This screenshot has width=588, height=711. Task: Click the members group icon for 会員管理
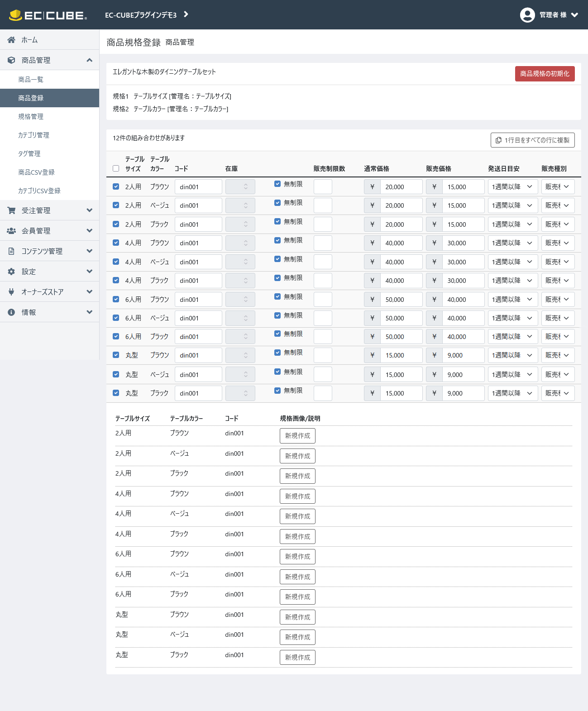[11, 231]
